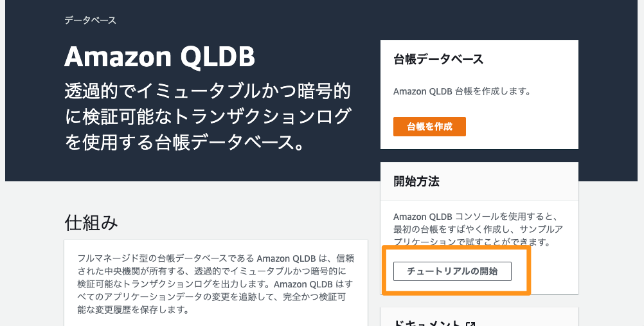This screenshot has width=644, height=326.
Task: Click the Amazon QLDB page title
Action: coord(160,57)
